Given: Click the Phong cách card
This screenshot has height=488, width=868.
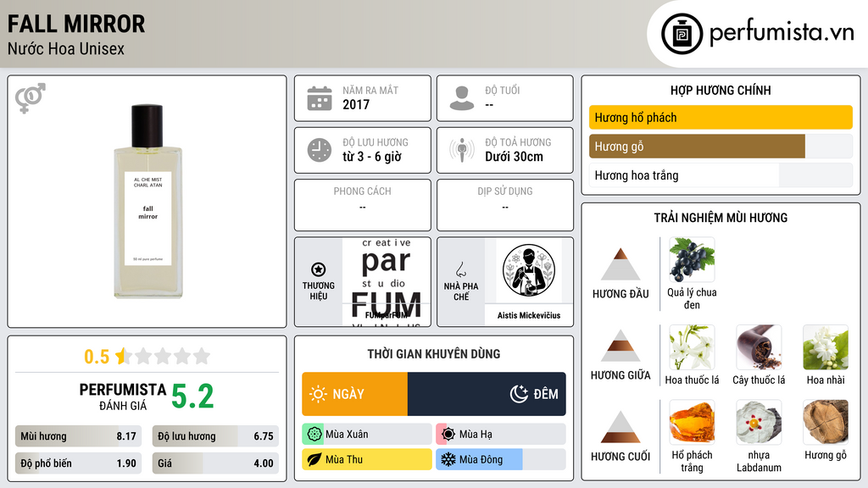Looking at the screenshot, I should tap(363, 205).
